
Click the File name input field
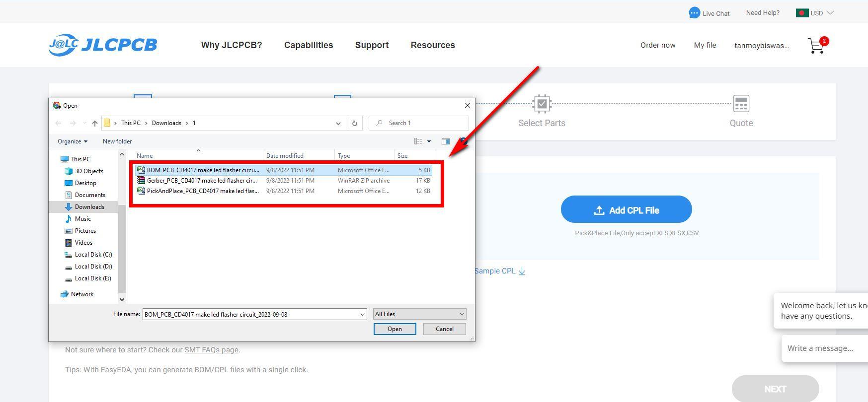[251, 314]
